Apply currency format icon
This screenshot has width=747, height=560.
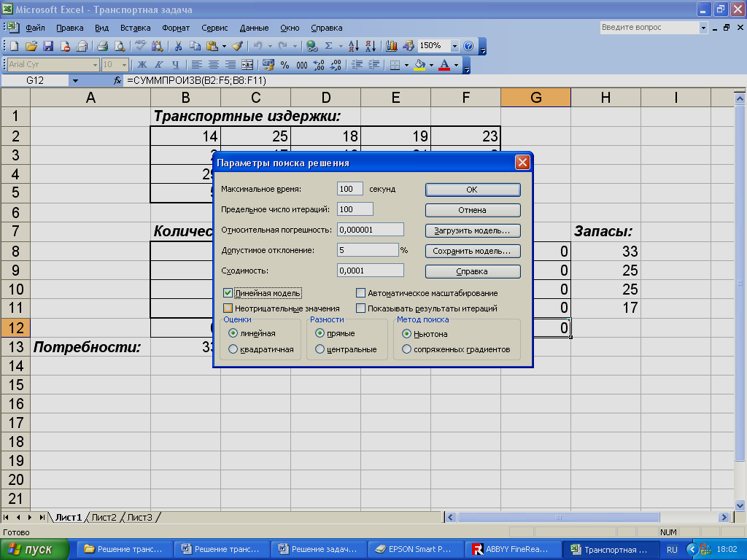(268, 65)
